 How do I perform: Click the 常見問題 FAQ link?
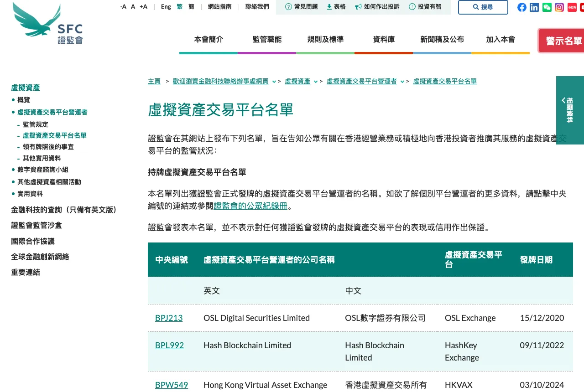point(302,7)
